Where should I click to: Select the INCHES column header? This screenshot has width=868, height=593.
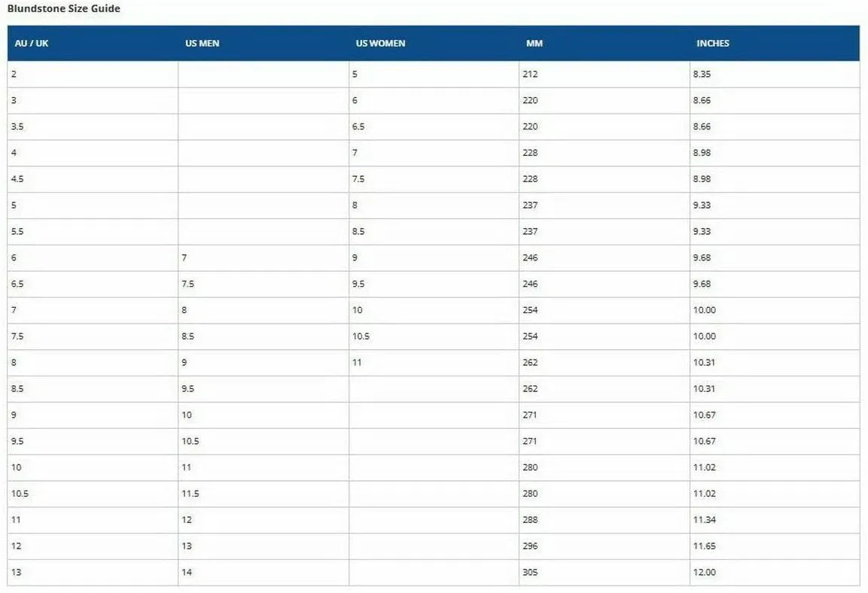[712, 43]
